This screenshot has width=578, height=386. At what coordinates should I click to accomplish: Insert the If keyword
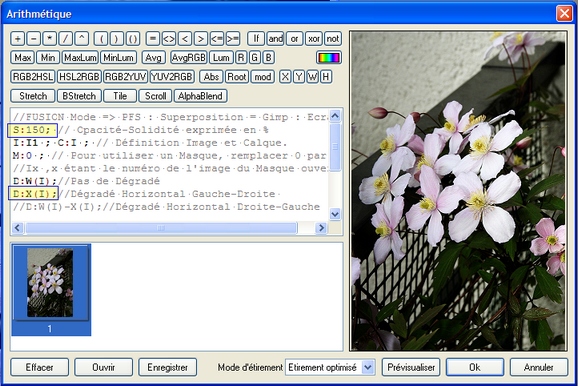click(256, 39)
